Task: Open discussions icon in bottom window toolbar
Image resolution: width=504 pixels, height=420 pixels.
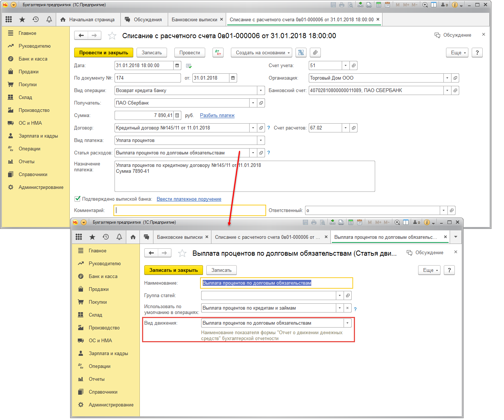Action: tap(146, 237)
